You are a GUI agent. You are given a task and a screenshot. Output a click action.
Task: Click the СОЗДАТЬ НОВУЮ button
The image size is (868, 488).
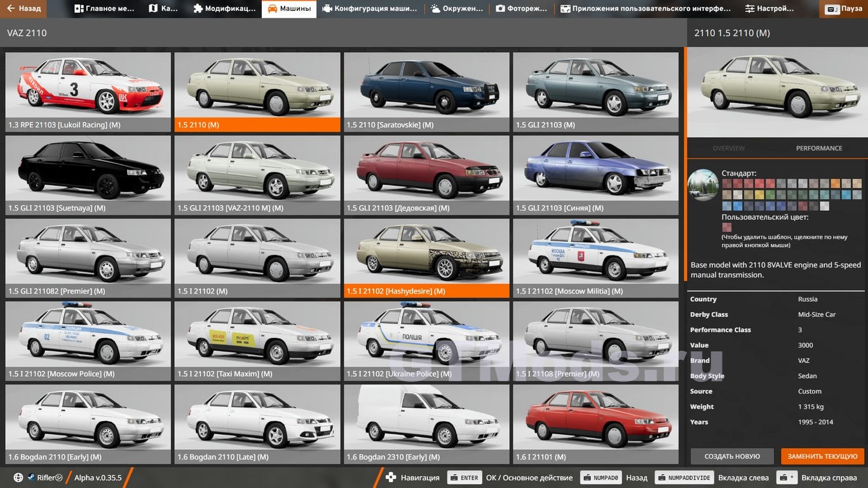(732, 456)
